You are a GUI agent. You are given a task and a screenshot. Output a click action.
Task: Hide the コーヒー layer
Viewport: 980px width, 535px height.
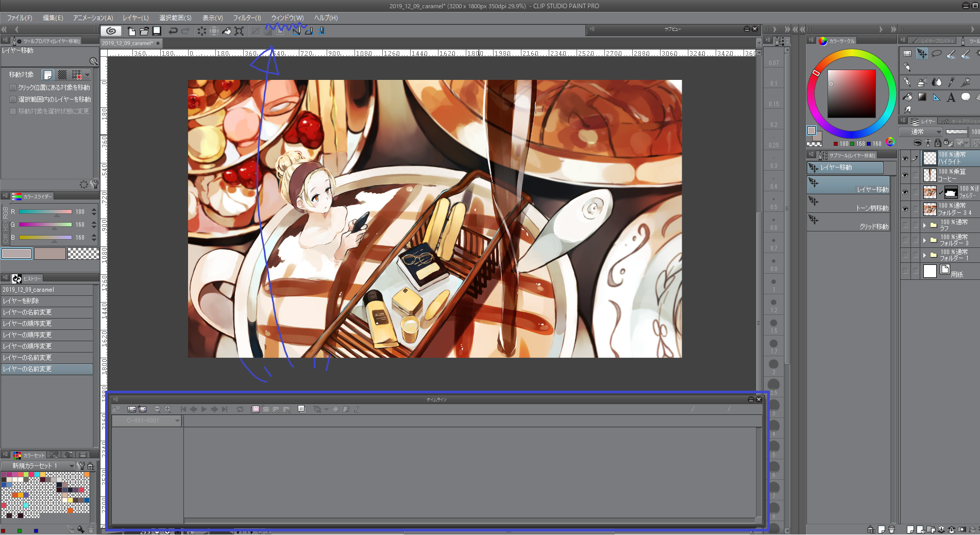(x=905, y=175)
